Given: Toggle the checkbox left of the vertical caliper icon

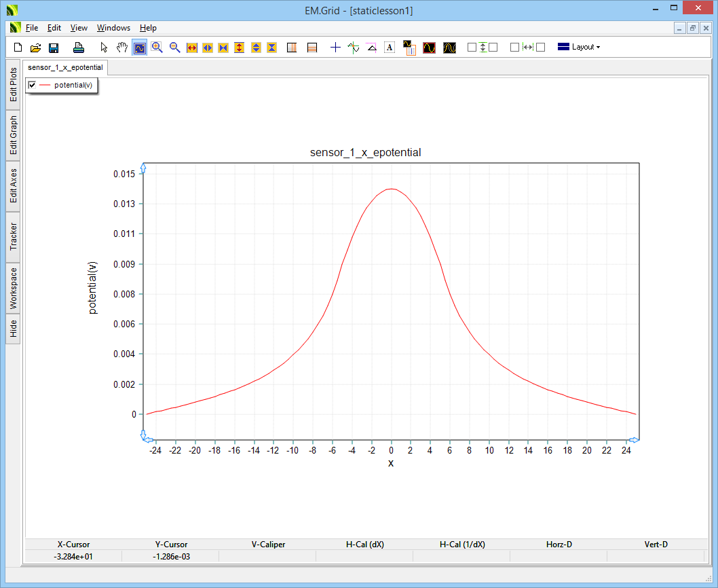Looking at the screenshot, I should (x=472, y=48).
